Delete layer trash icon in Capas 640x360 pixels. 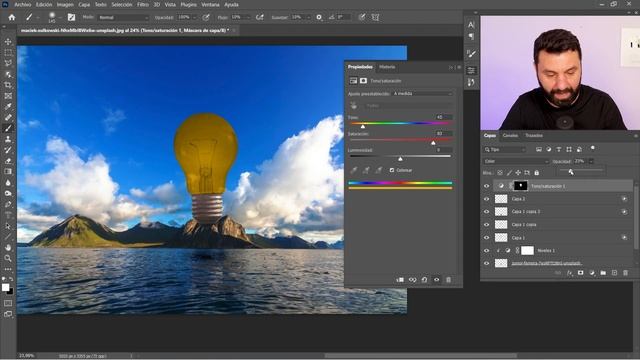click(625, 273)
